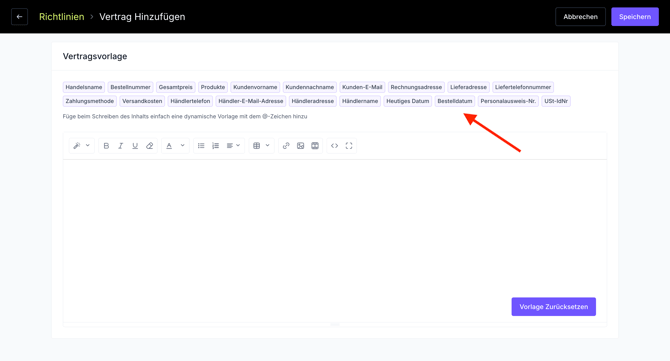Insert the Versandkosten tag

[142, 101]
